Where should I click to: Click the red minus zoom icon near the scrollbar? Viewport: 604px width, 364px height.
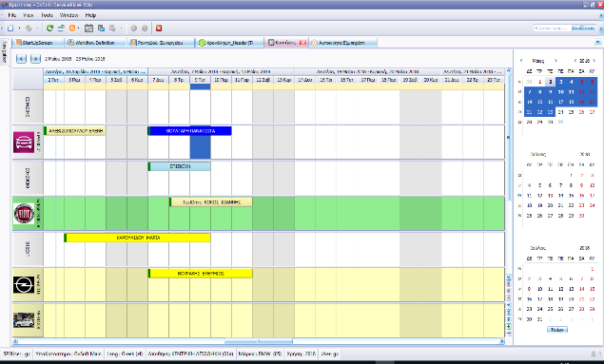[509, 333]
